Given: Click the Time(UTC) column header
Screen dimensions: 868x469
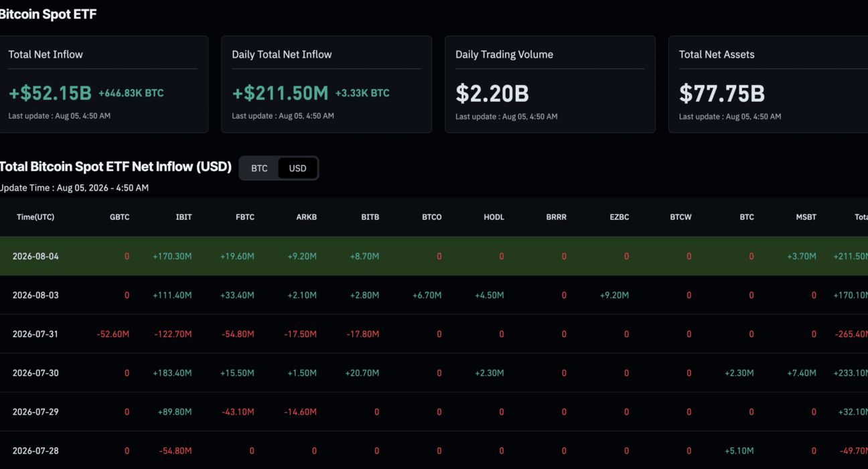Looking at the screenshot, I should point(35,217).
